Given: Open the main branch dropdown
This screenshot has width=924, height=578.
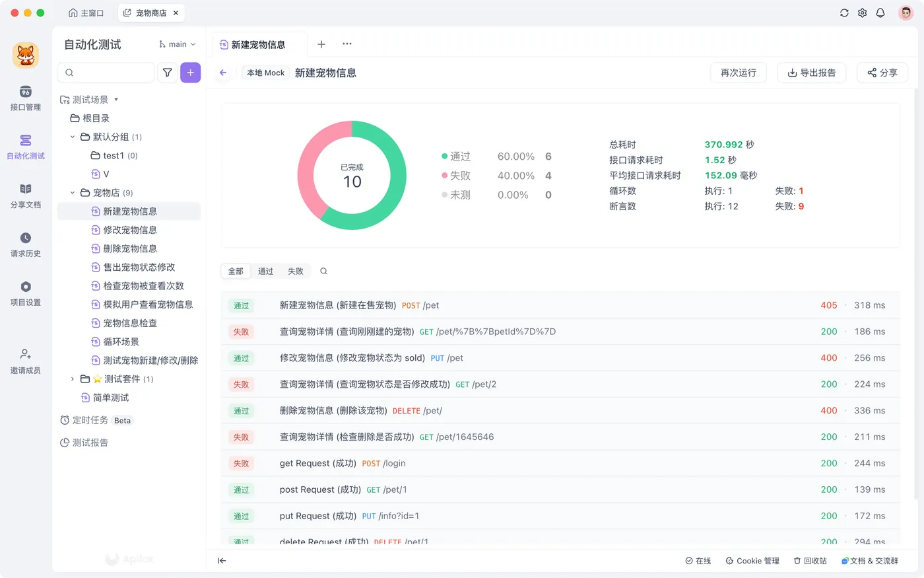Looking at the screenshot, I should click(178, 44).
